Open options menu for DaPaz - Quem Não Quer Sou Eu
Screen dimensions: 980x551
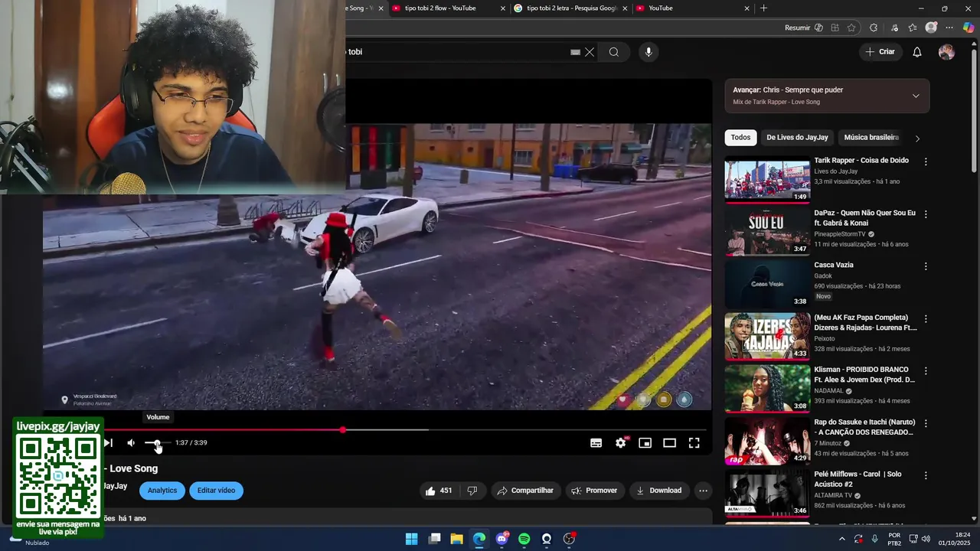coord(926,214)
